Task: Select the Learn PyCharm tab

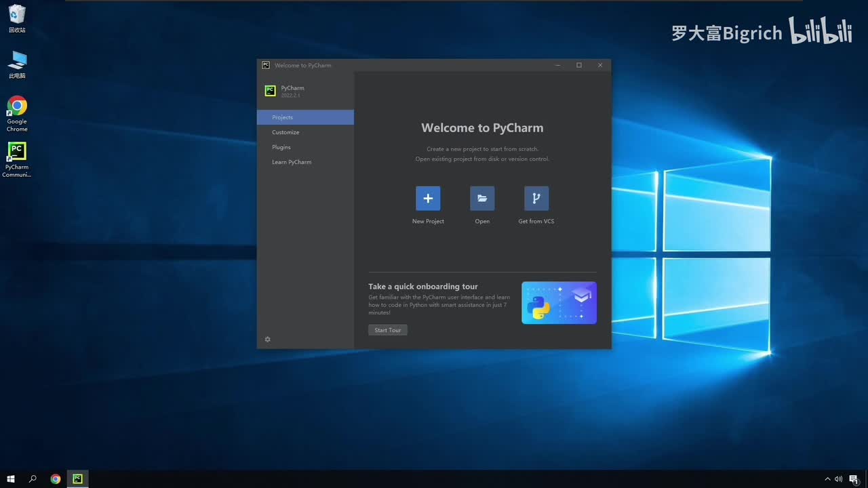Action: pyautogui.click(x=305, y=162)
